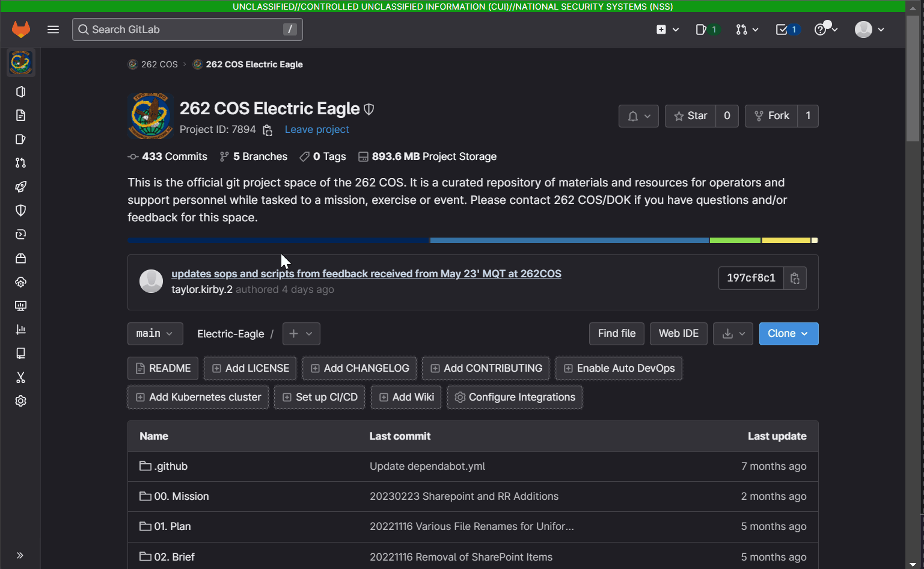Open sidebar Merge requests icon

(x=20, y=163)
